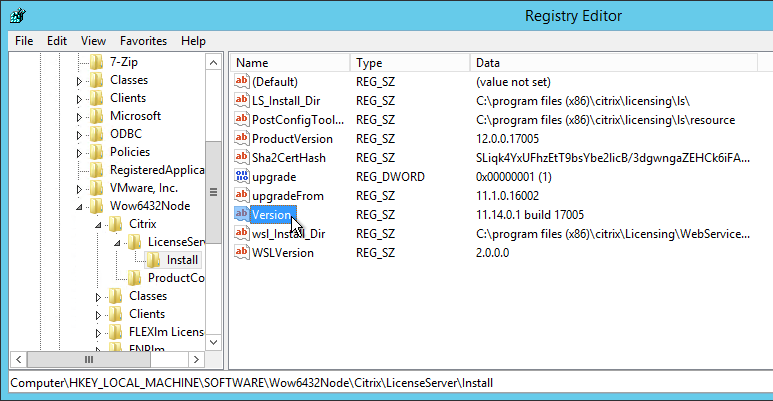Expand the VMware, Inc. key

tap(79, 189)
